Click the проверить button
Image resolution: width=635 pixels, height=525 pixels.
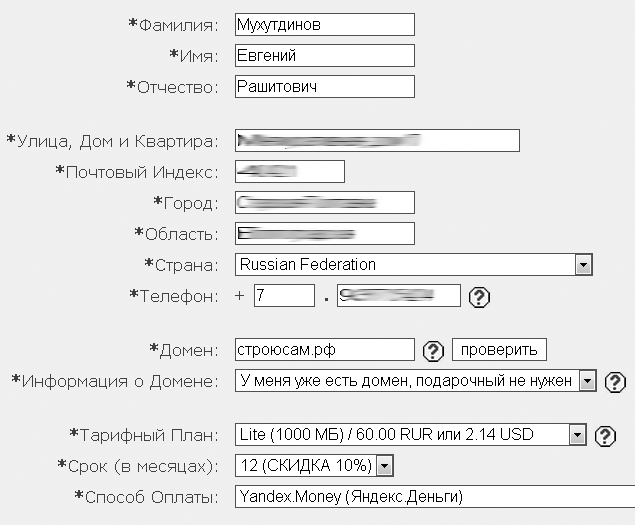499,350
